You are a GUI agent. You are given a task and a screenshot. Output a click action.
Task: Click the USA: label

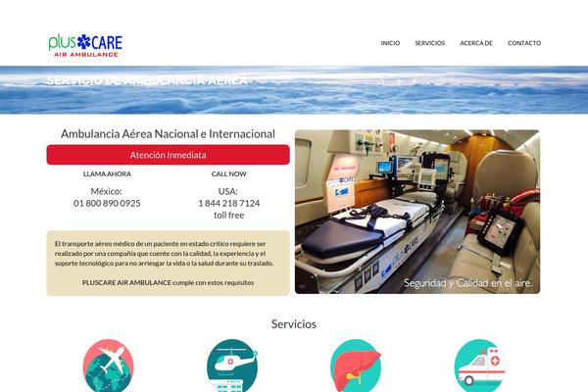coord(228,191)
